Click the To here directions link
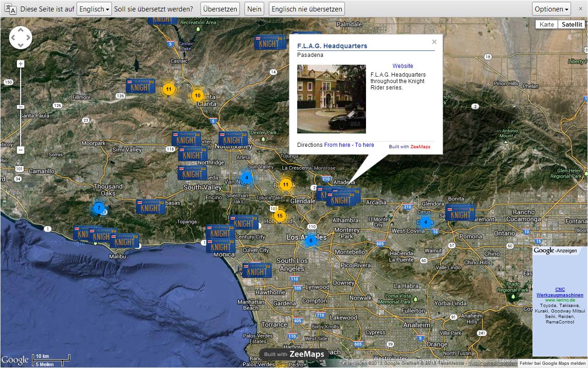 pos(365,145)
